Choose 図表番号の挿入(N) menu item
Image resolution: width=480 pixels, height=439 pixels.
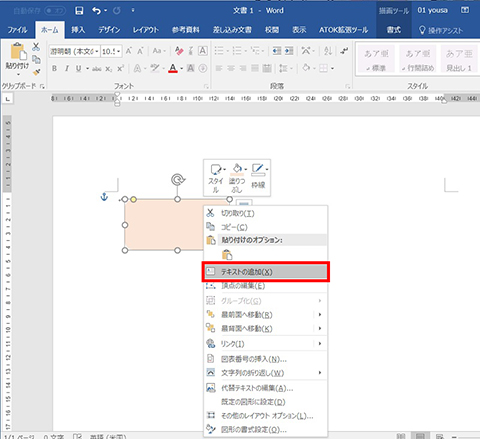(265, 359)
